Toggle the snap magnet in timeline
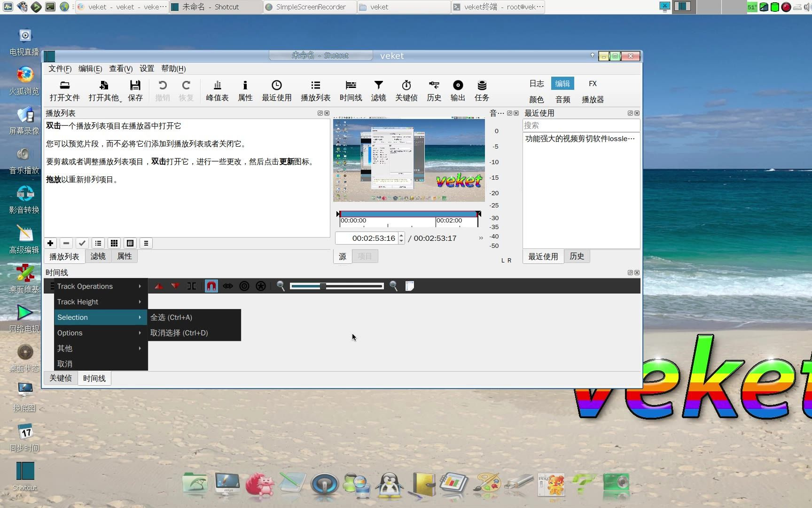812x508 pixels. click(211, 286)
